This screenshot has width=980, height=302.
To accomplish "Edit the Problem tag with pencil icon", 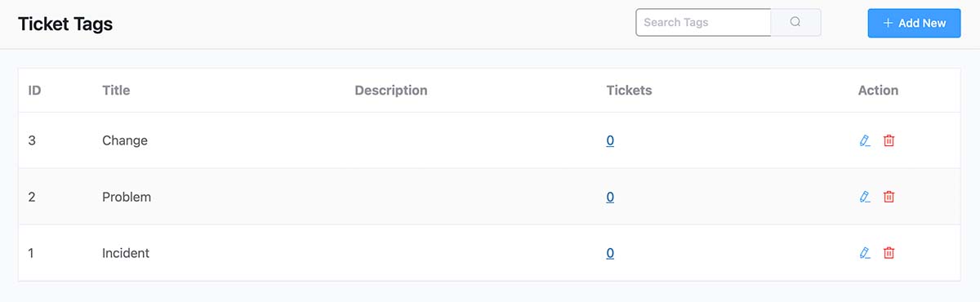I will (865, 197).
